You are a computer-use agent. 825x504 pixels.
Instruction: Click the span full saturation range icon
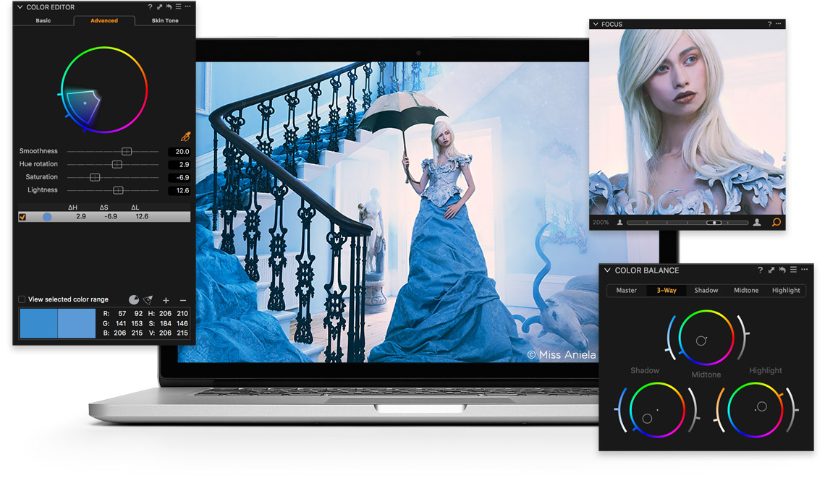pyautogui.click(x=148, y=299)
